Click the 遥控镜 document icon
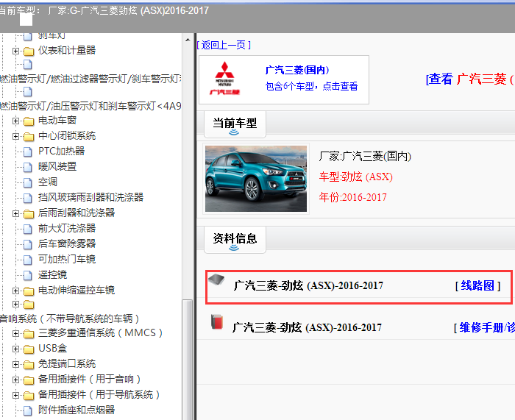Image resolution: width=515 pixels, height=420 pixels. [28, 275]
